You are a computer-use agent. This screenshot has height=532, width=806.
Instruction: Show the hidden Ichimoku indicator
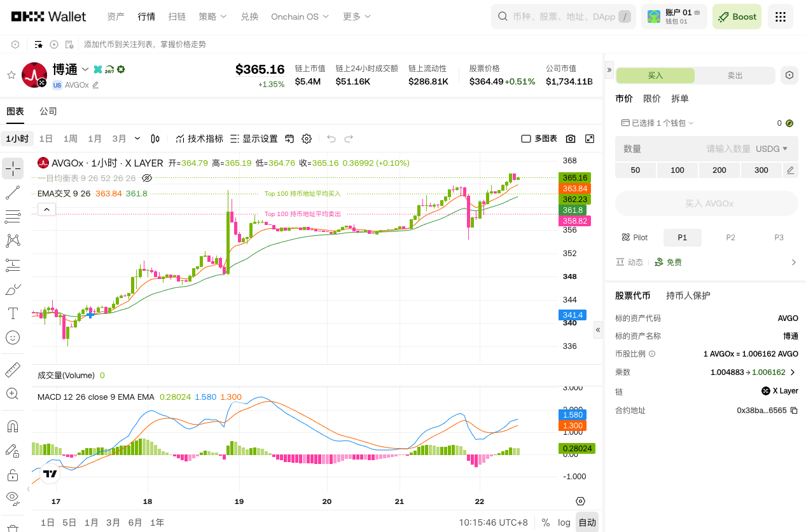point(147,178)
